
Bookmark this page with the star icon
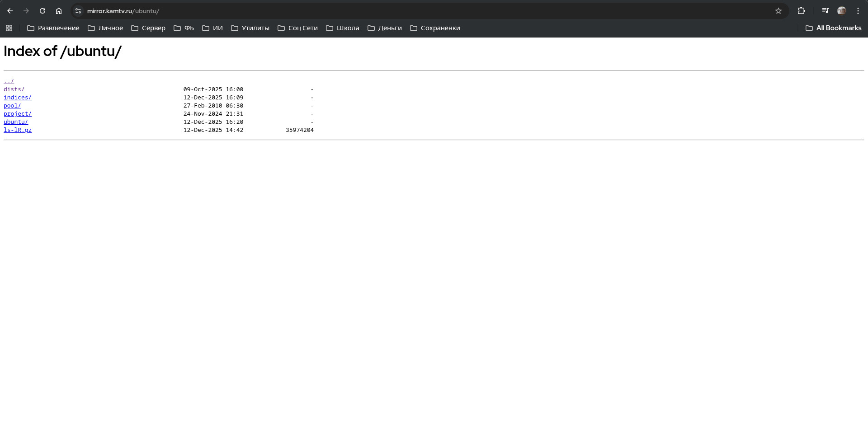[778, 11]
